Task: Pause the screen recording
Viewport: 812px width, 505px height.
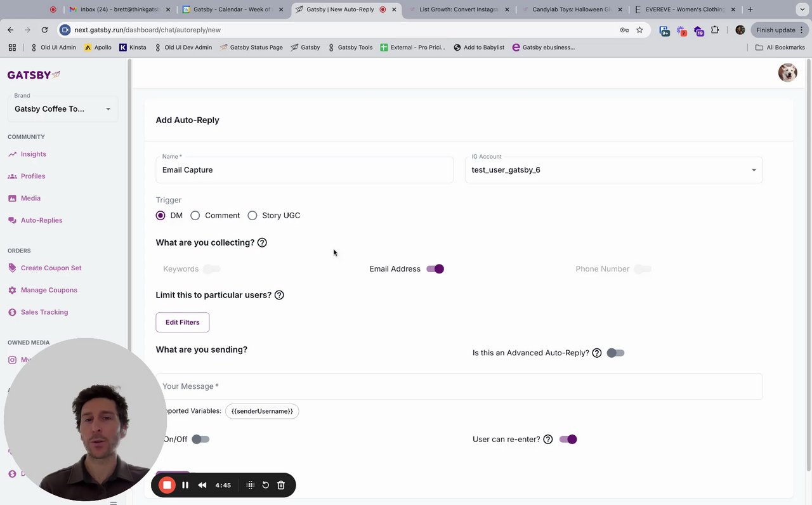Action: [185, 485]
